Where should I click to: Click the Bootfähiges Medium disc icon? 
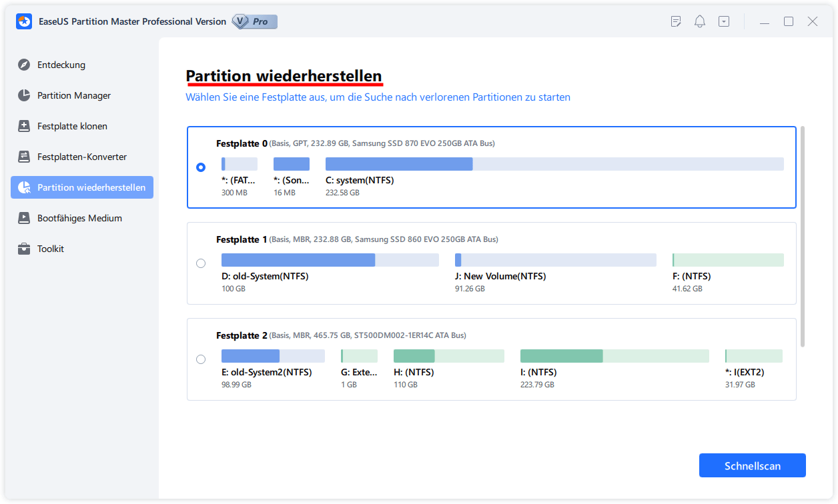point(24,217)
